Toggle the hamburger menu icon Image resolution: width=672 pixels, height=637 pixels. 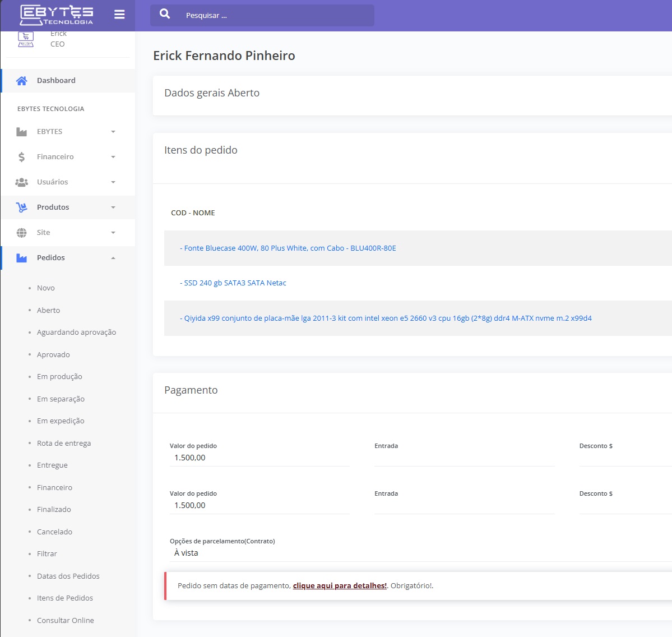119,15
